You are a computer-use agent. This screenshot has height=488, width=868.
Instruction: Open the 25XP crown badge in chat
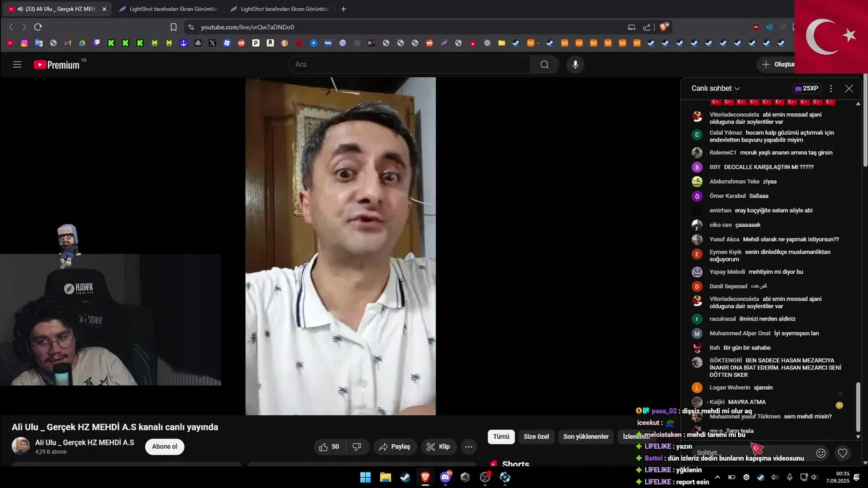click(x=807, y=88)
